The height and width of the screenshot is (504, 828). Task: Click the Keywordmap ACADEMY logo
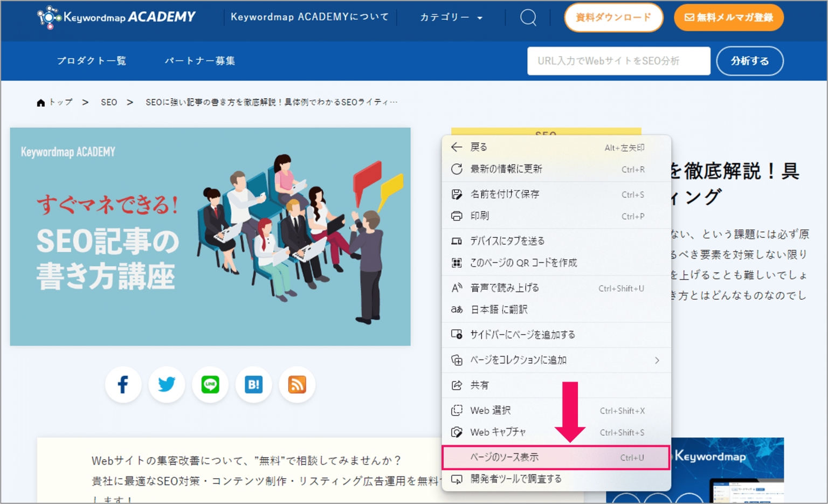116,17
